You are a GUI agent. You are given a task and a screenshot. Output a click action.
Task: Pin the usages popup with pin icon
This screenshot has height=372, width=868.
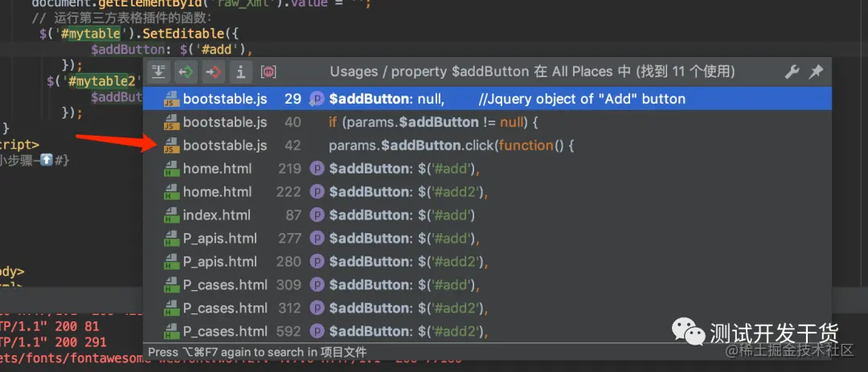tap(816, 72)
